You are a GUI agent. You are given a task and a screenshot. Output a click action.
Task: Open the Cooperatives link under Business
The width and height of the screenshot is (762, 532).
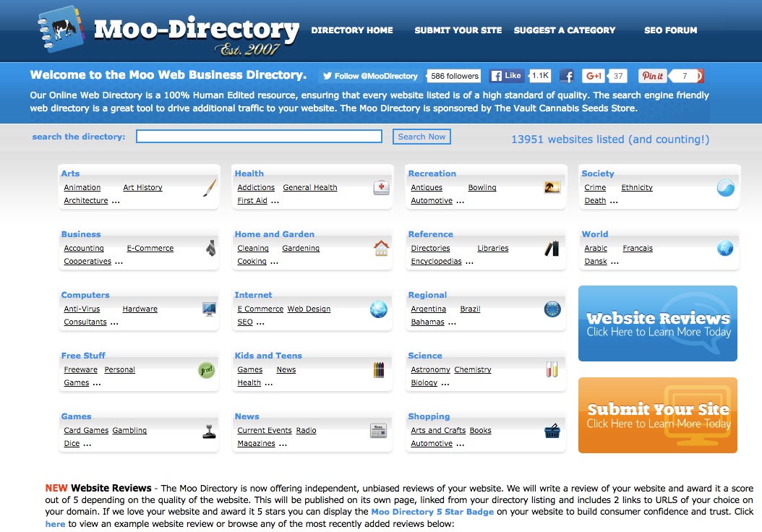[x=87, y=262]
